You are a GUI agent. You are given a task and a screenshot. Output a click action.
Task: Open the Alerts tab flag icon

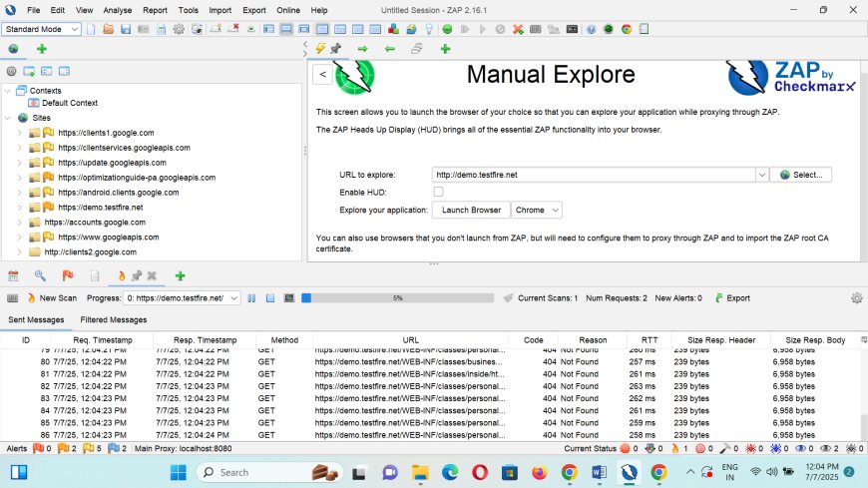coord(68,275)
